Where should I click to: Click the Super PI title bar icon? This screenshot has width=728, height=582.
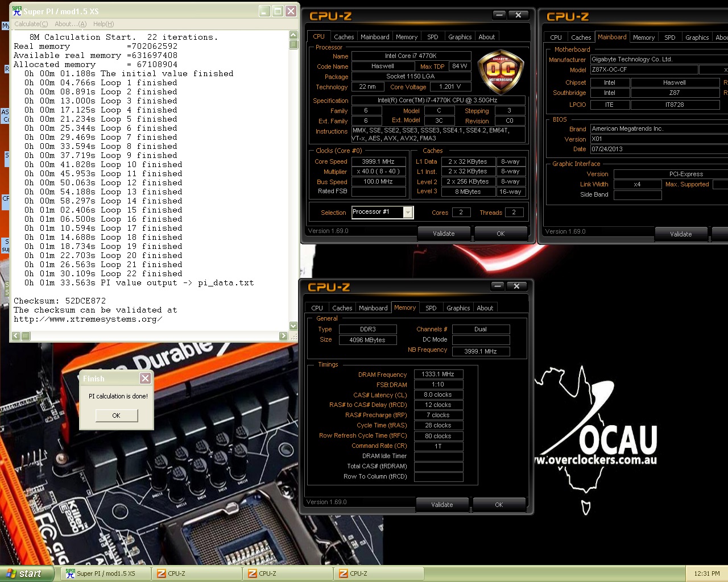(16, 11)
